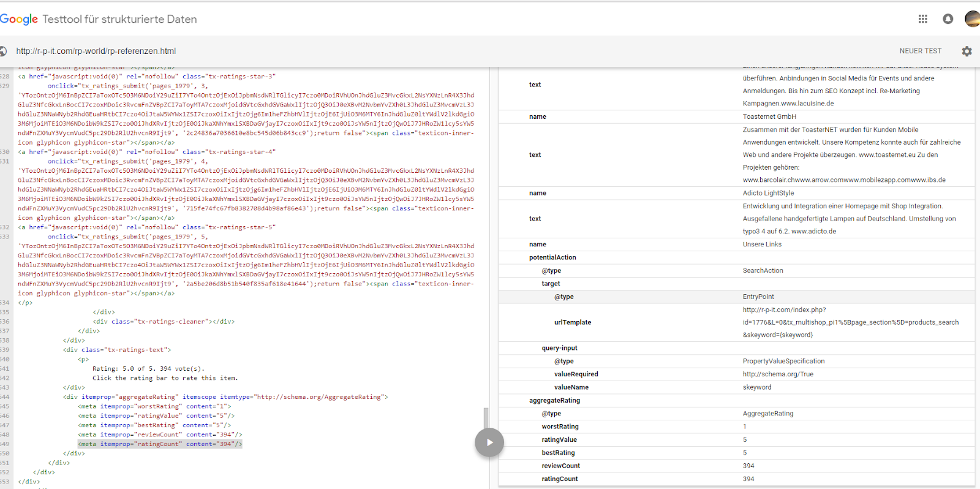This screenshot has width=980, height=489.
Task: Select the value 394 in the ratingCount results row
Action: coord(748,479)
